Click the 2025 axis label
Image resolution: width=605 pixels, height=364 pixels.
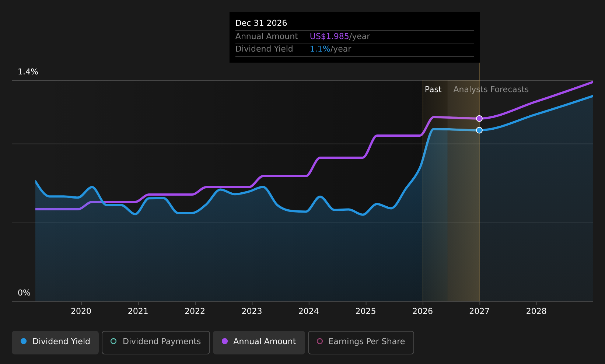[x=366, y=311]
